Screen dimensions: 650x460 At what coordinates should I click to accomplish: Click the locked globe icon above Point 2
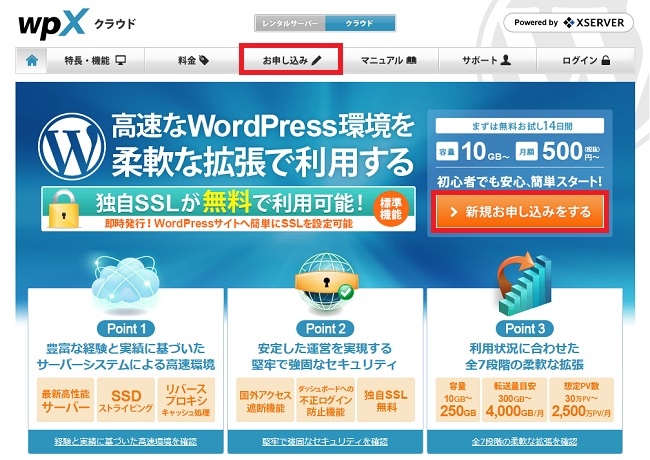[325, 282]
